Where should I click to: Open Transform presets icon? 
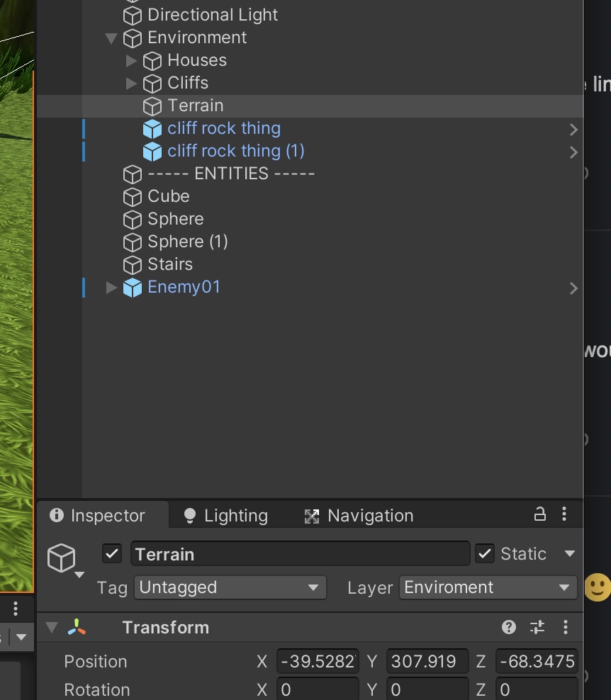click(x=537, y=627)
